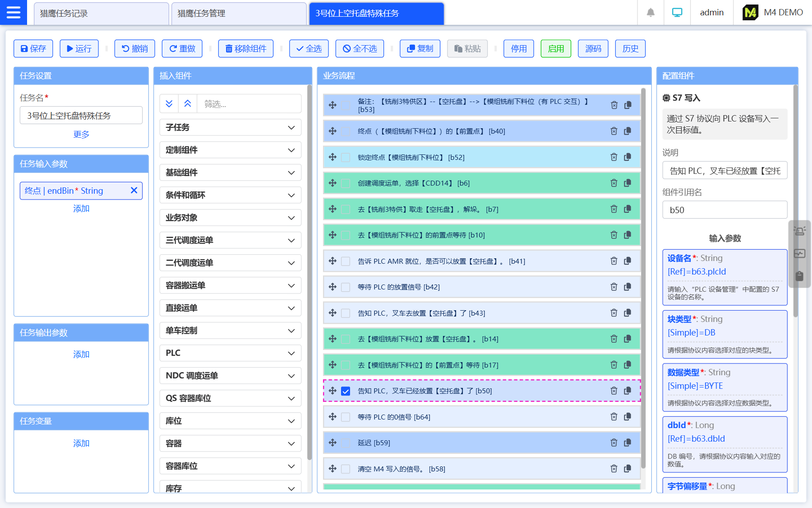Collapse all component groups with double-up chevron
This screenshot has height=508, width=812.
pos(188,104)
